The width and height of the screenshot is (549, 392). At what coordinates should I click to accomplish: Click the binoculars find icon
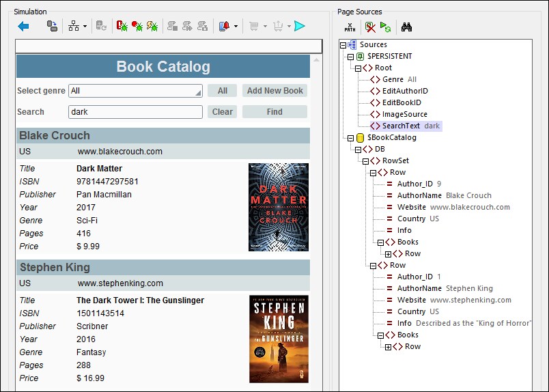(x=407, y=27)
